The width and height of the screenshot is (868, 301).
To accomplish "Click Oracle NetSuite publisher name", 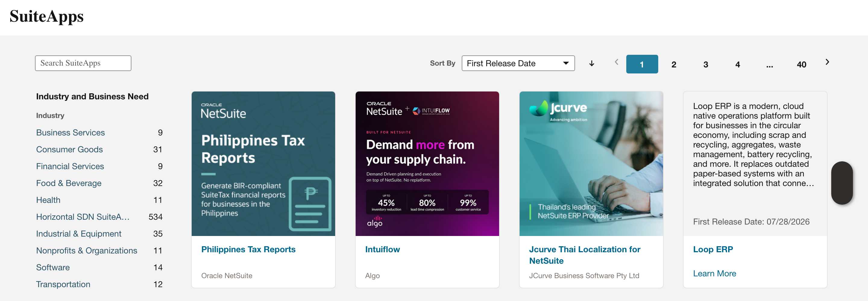I will click(x=226, y=275).
